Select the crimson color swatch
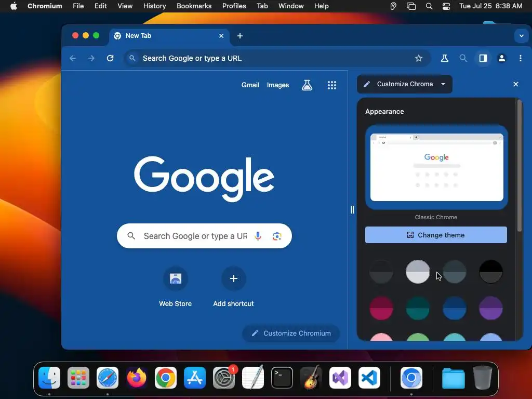Screen dimensions: 532x399 pyautogui.click(x=381, y=308)
